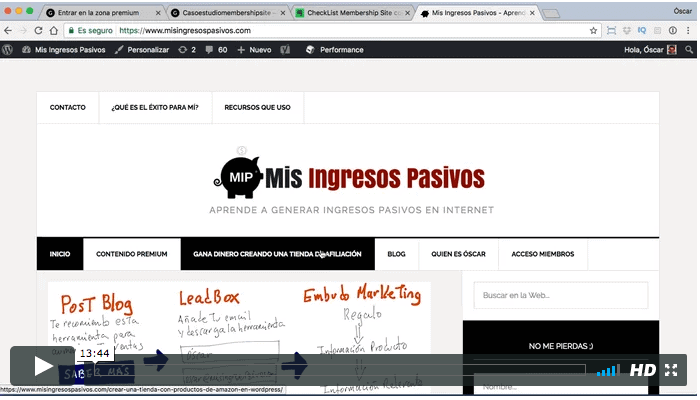The image size is (700, 400).
Task: Click Personalizar in admin bar
Action: click(x=142, y=50)
